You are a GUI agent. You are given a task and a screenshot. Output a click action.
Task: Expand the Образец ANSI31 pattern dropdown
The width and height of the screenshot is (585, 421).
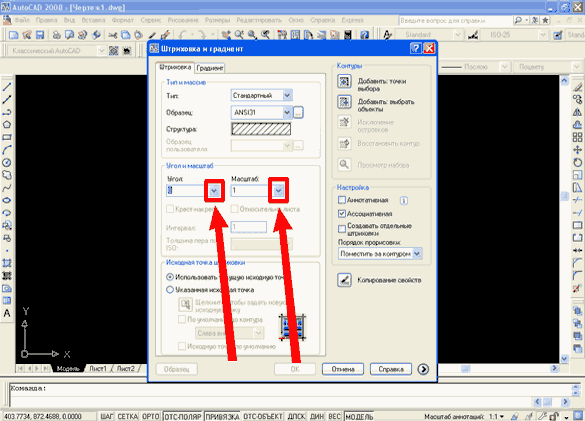tap(287, 112)
